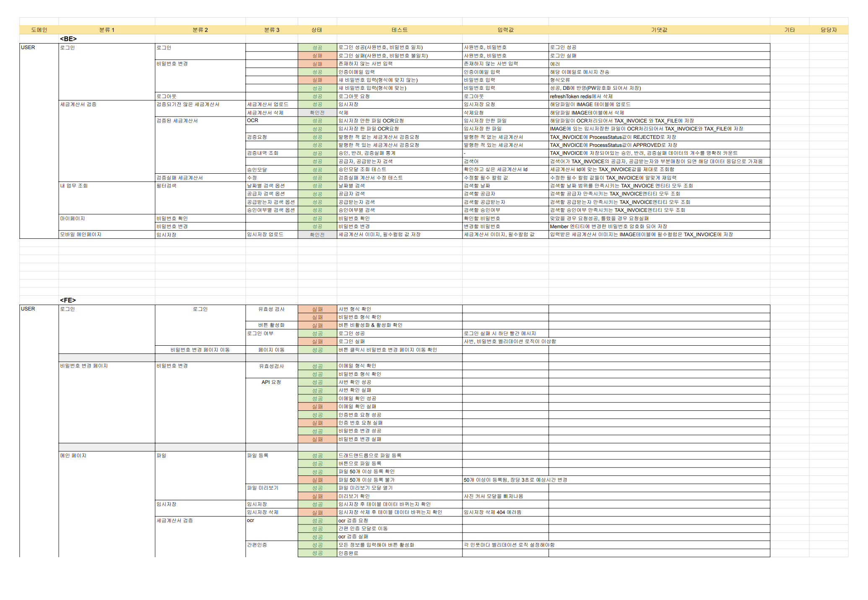
Task: Select the 상태 header cell
Action: [317, 30]
